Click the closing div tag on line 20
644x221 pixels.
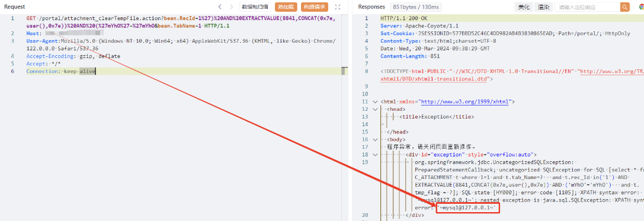coord(414,215)
